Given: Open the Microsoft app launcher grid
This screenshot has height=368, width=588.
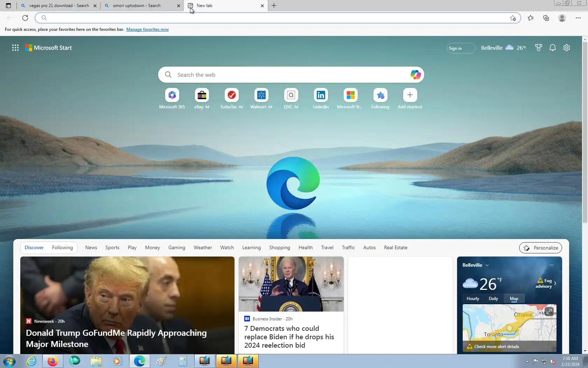Looking at the screenshot, I should click(15, 48).
